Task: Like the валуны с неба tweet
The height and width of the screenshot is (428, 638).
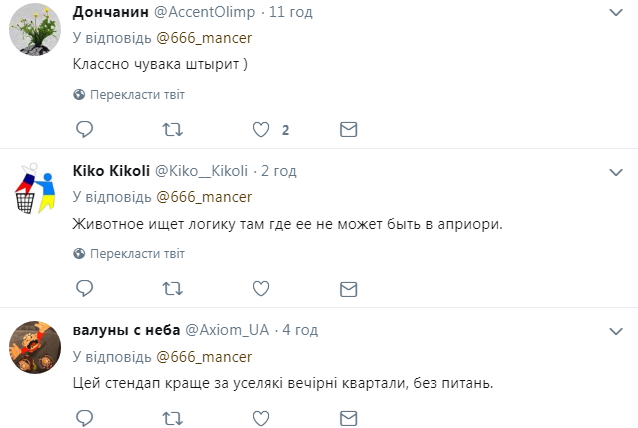Action: pos(261,418)
